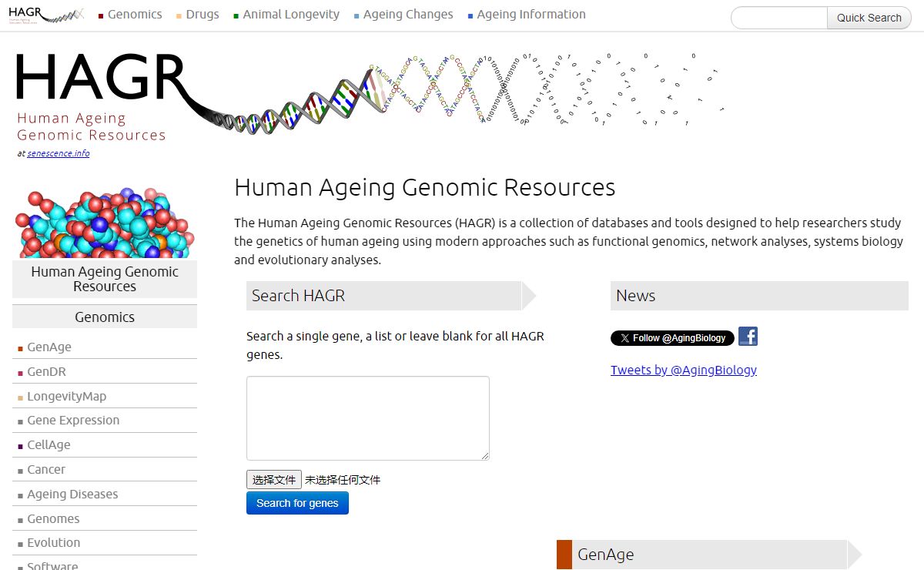Click the small HAGR logo in the top bar

[x=45, y=15]
